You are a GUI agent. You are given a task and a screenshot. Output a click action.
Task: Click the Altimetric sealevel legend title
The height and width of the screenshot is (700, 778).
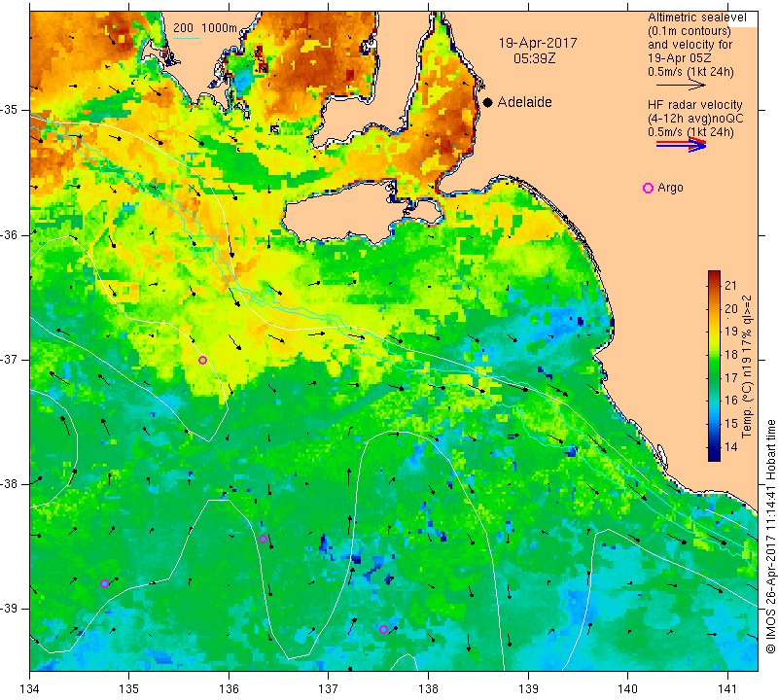[x=696, y=17]
